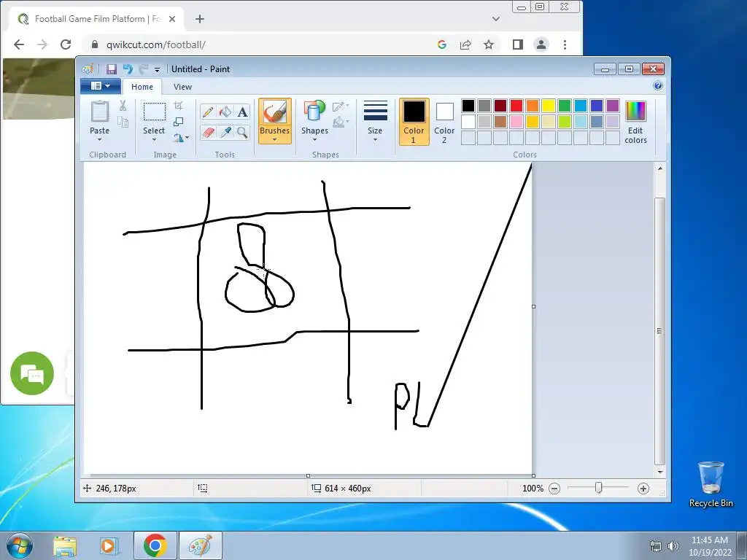This screenshot has width=747, height=560.
Task: Click the Cut scissors icon
Action: pyautogui.click(x=123, y=106)
